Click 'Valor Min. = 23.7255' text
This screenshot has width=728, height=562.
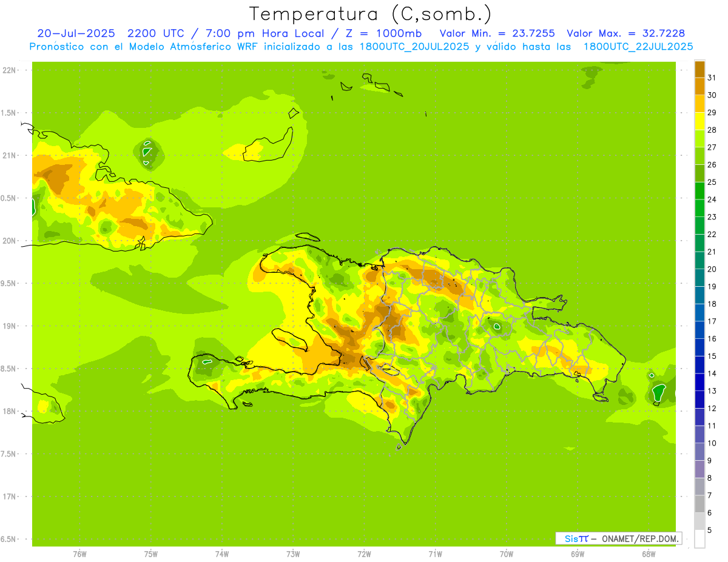[x=497, y=33]
